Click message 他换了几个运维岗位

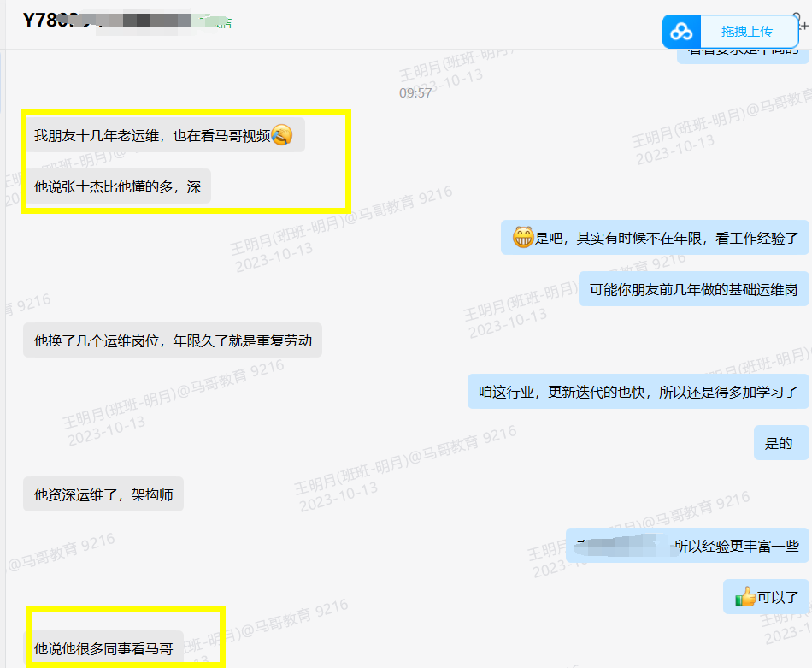point(173,340)
